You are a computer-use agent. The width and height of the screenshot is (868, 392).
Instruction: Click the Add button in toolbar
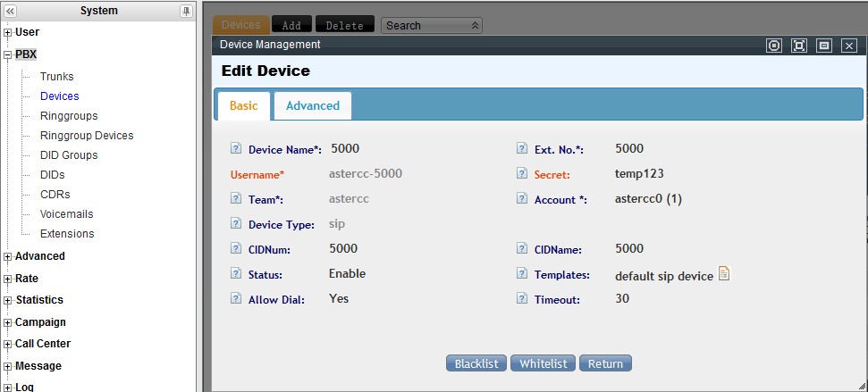pos(291,26)
